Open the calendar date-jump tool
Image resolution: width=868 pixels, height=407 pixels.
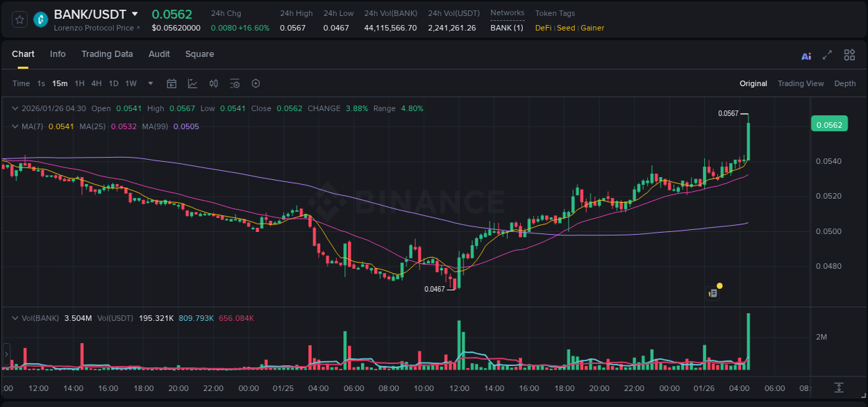point(172,83)
